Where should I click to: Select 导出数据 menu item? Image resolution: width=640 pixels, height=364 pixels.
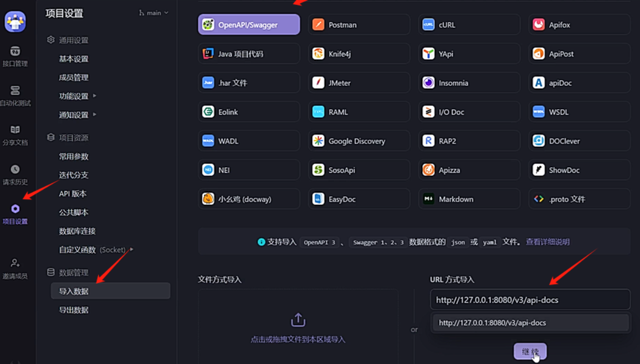74,310
